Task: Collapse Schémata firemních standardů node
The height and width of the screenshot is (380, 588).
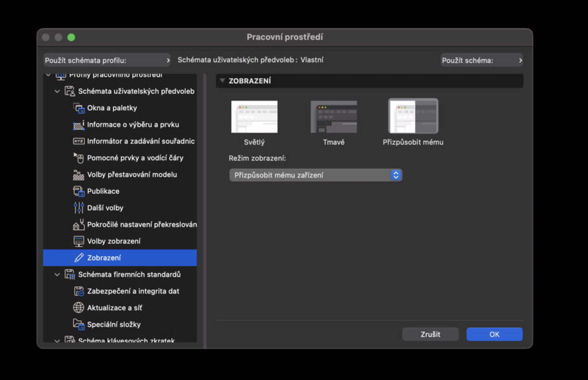Action: (x=57, y=275)
